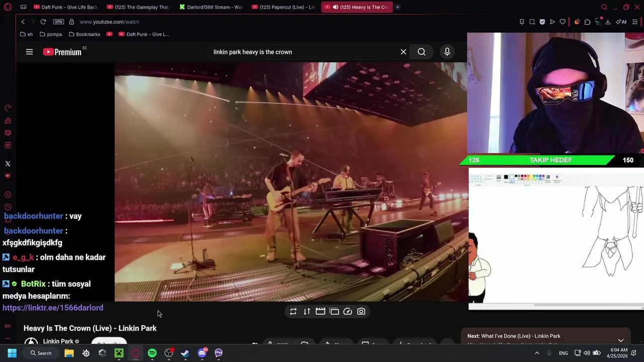
Task: Open the ad blocker shield icon
Action: pyautogui.click(x=542, y=22)
